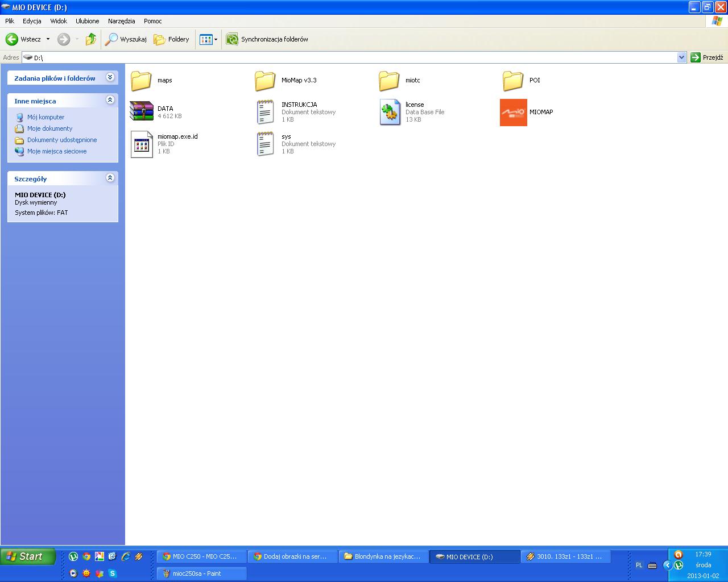Image resolution: width=728 pixels, height=582 pixels.
Task: Open the Wyszukaj search tool
Action: pyautogui.click(x=126, y=39)
